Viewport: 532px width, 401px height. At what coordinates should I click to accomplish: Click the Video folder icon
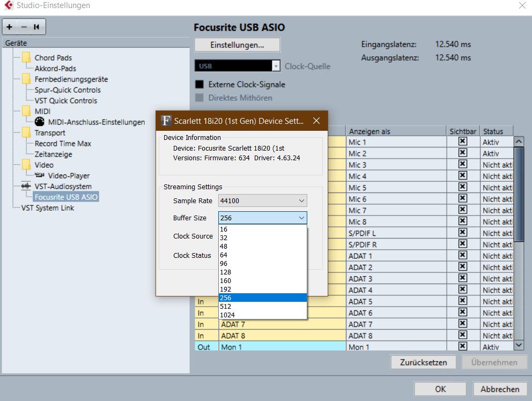coord(26,165)
